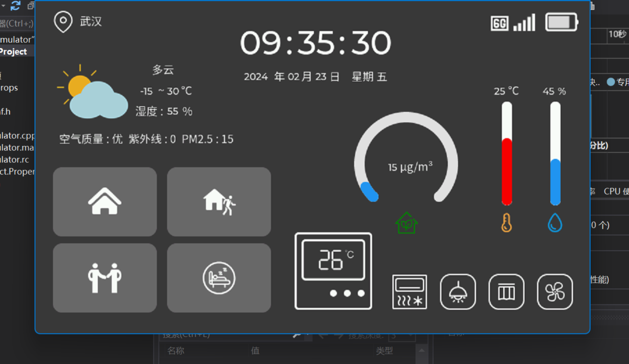
Task: Switch on the fan icon
Action: pos(555,292)
